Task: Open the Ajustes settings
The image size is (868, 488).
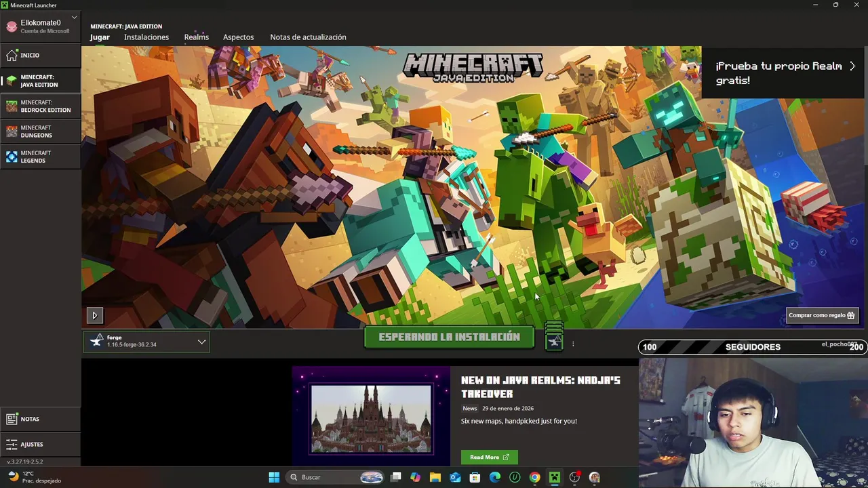Action: pos(40,444)
